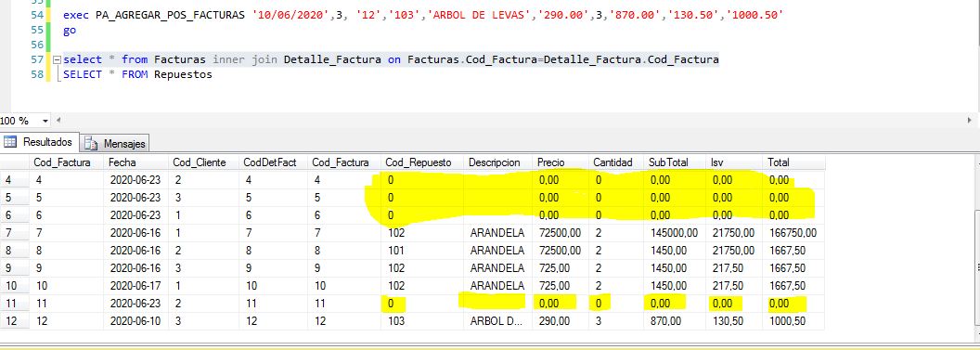Image resolution: width=980 pixels, height=350 pixels.
Task: Open the 100 % zoom dropdown
Action: click(x=45, y=121)
